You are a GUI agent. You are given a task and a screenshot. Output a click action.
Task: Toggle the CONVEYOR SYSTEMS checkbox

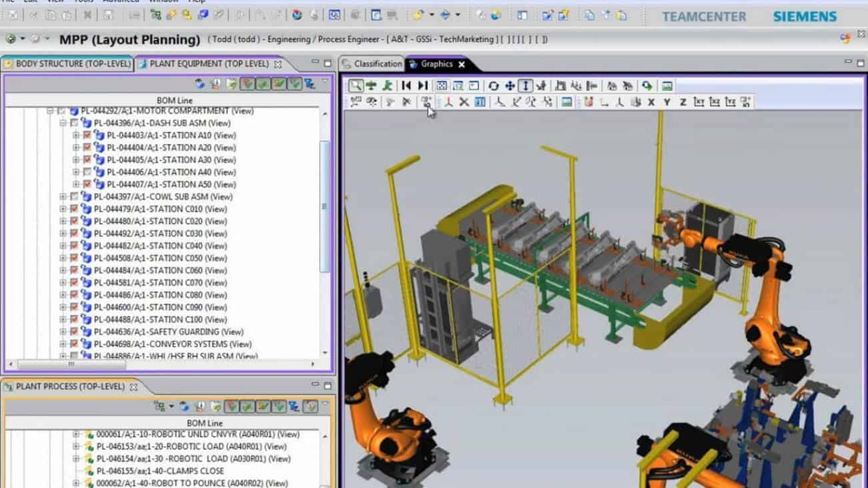click(74, 344)
